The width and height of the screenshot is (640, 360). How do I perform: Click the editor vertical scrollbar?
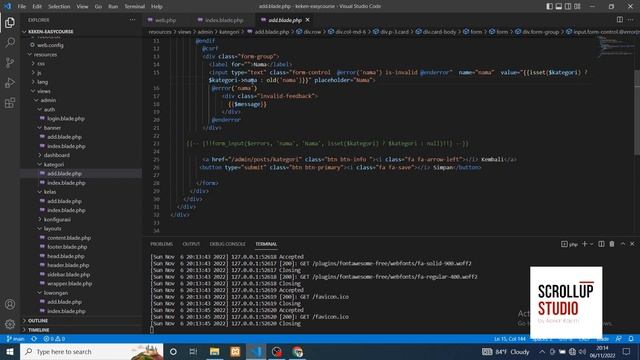(637, 112)
